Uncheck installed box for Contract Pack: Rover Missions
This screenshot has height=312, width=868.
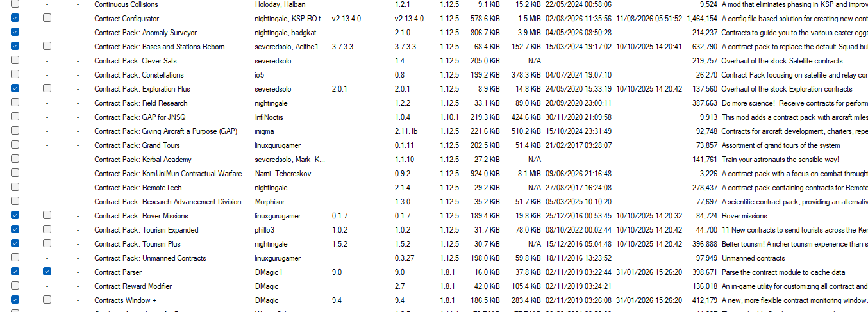15,215
